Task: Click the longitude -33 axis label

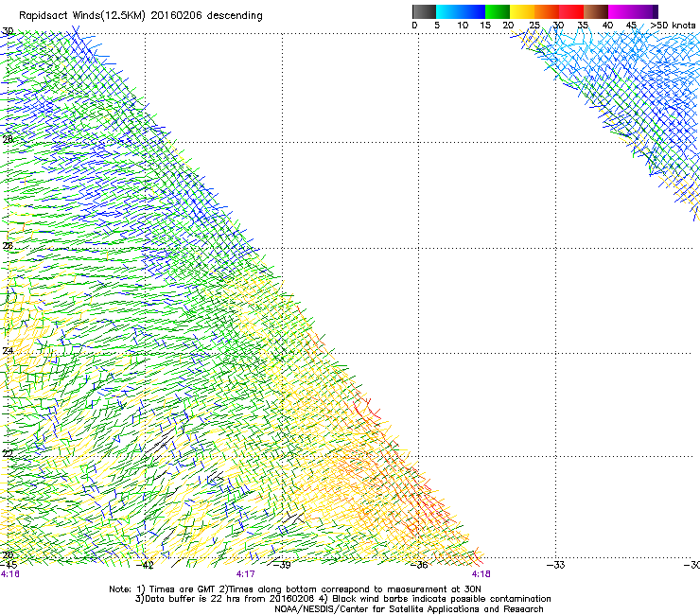Action: (555, 565)
